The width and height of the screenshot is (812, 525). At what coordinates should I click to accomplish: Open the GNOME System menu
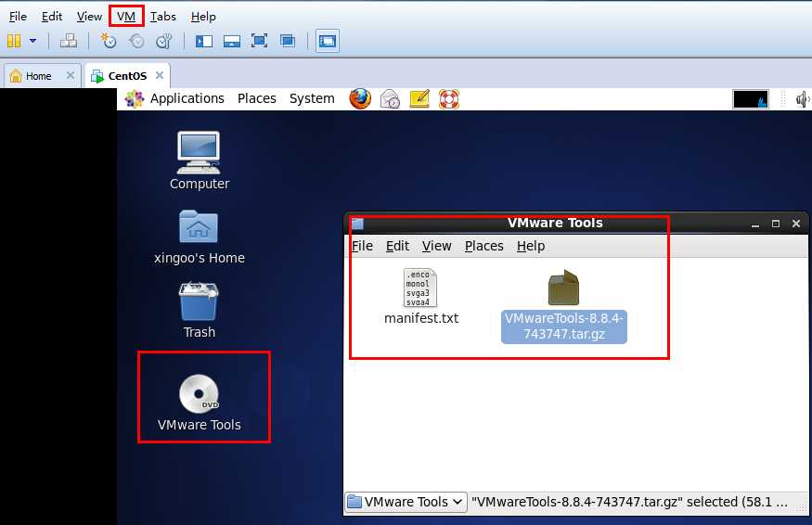click(x=312, y=99)
